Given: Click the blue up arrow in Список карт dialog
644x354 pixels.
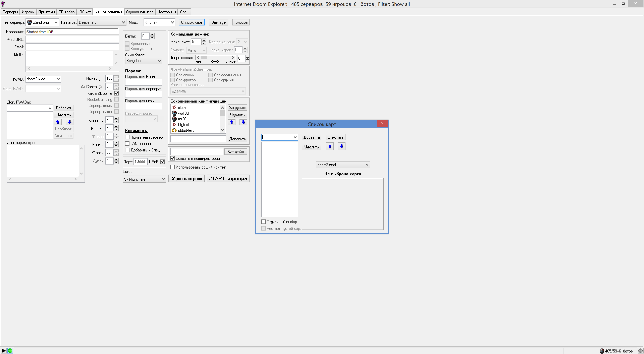Looking at the screenshot, I should click(x=330, y=147).
